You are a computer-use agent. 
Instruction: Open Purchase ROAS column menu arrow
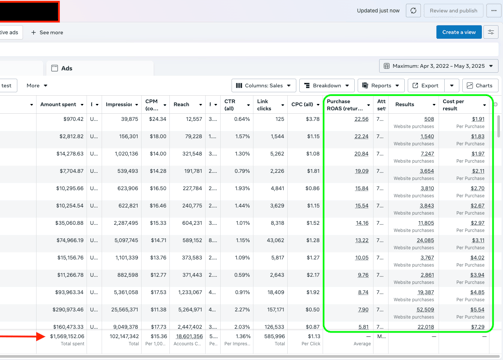[369, 105]
